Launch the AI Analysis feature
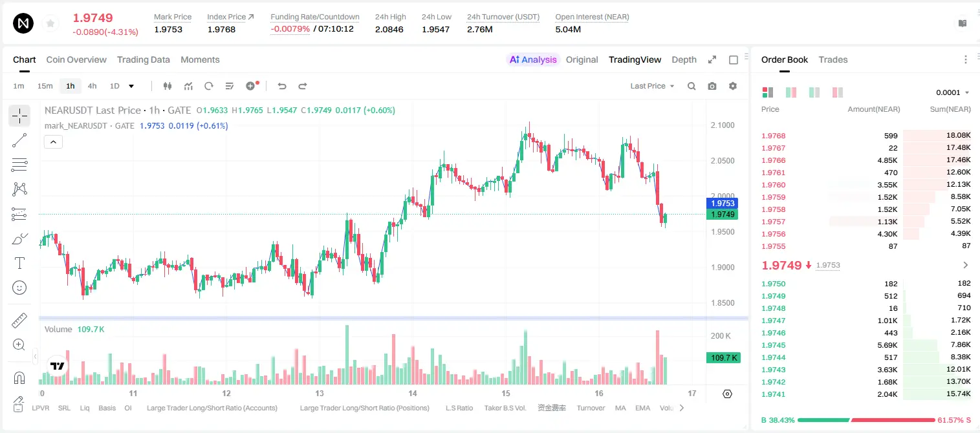The image size is (980, 433). [x=532, y=59]
